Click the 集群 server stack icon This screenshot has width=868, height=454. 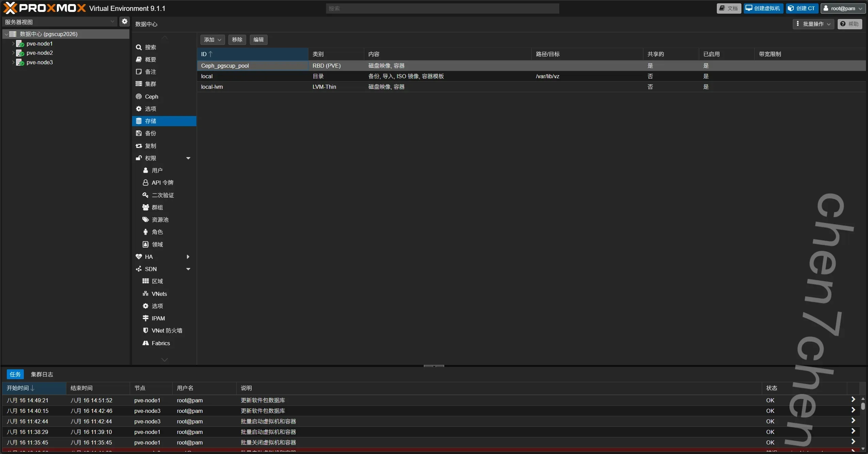(x=139, y=84)
